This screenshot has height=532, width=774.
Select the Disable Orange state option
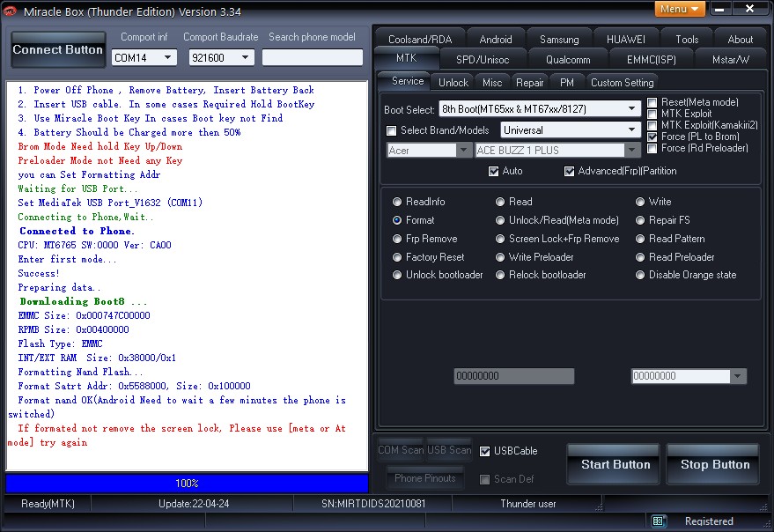pos(640,275)
